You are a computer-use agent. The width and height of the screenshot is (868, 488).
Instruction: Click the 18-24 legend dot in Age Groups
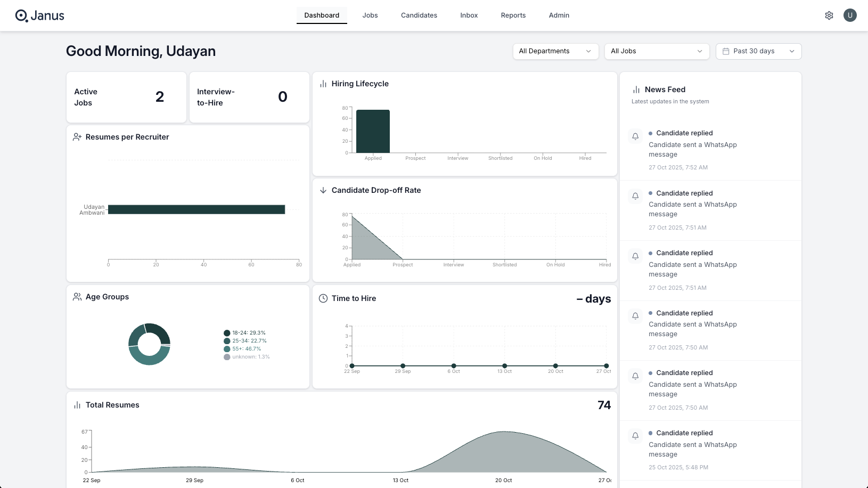[x=226, y=332]
